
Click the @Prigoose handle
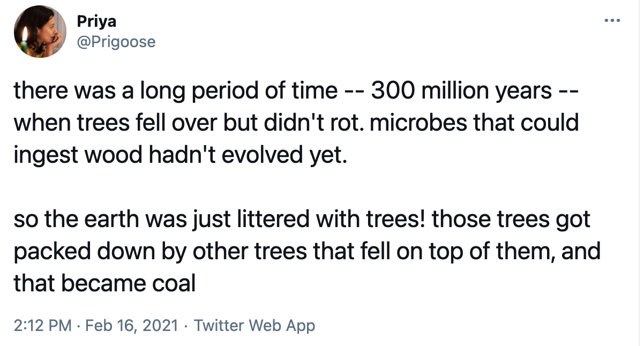tap(116, 41)
